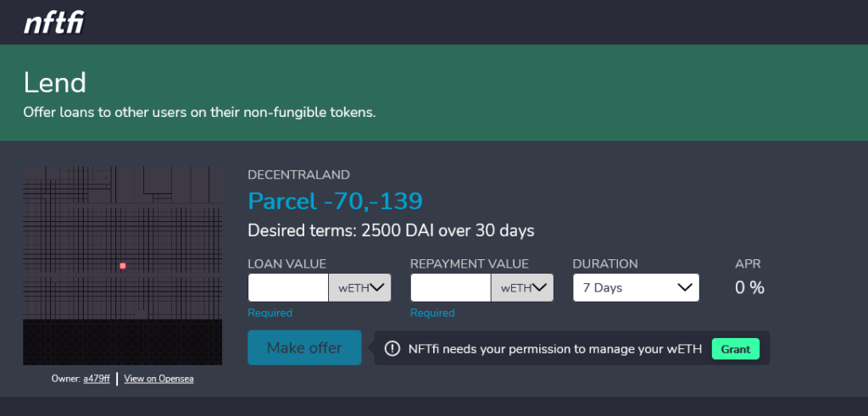Click the DECENTRALAND collection label
This screenshot has width=868, height=416.
tap(299, 175)
